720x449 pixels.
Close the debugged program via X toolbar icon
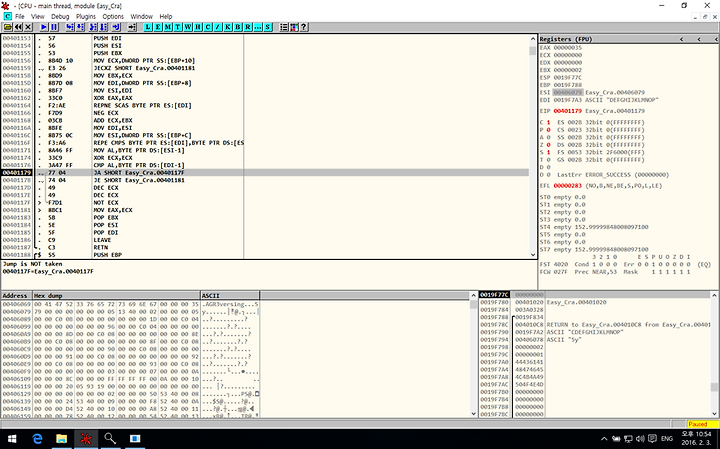(28, 27)
